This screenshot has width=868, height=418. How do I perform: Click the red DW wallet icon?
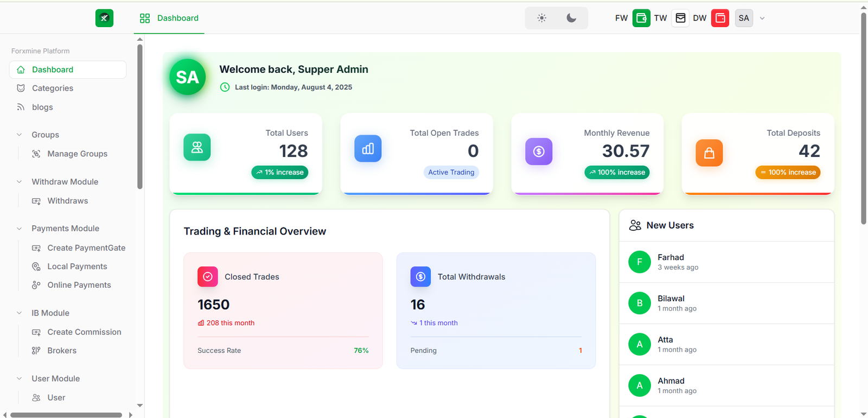pos(720,18)
